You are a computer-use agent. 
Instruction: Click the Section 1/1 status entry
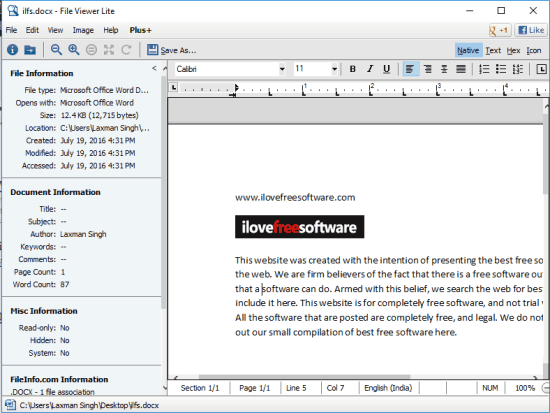pyautogui.click(x=200, y=388)
